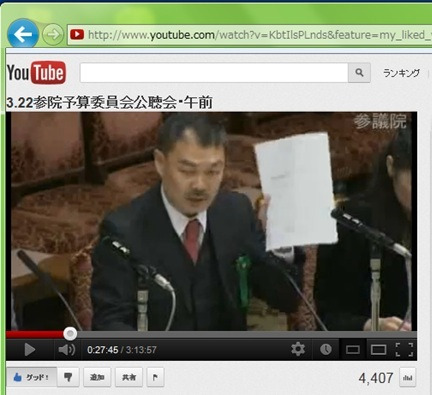Screen dimensions: 432x395
Task: Open the video settings gear
Action: pos(298,349)
